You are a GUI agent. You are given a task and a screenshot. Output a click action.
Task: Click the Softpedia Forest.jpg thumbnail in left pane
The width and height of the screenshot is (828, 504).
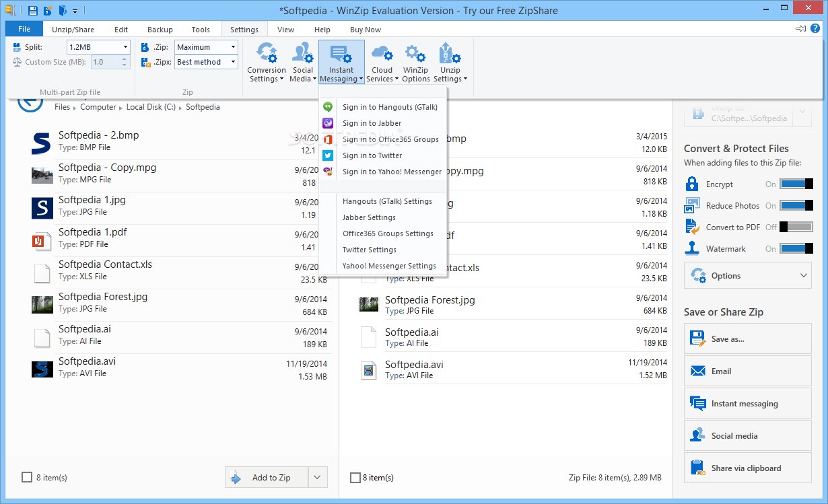tap(42, 305)
